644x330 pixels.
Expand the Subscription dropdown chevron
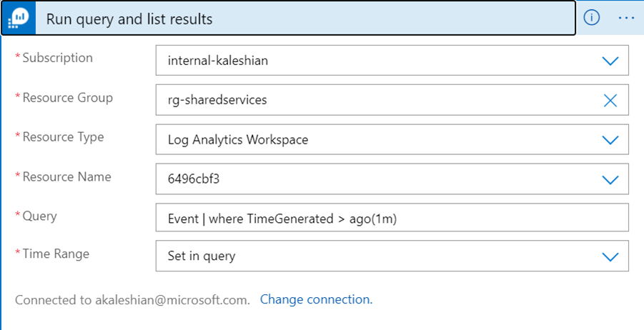click(610, 61)
